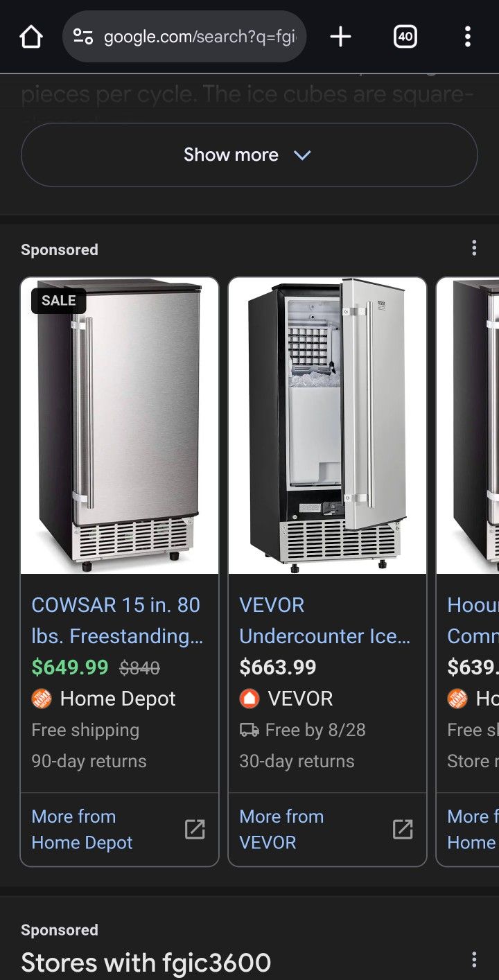Open external link icon for VEVOR
This screenshot has height=980, width=499.
[403, 829]
